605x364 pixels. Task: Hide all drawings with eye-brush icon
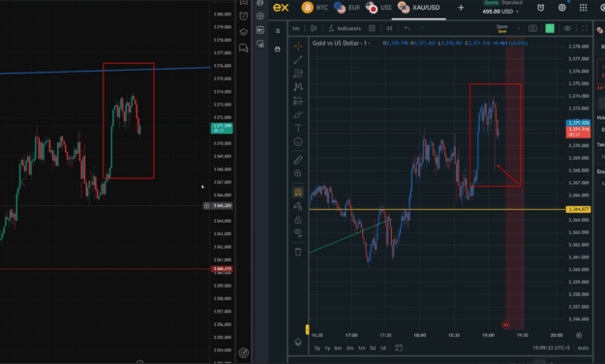[298, 232]
